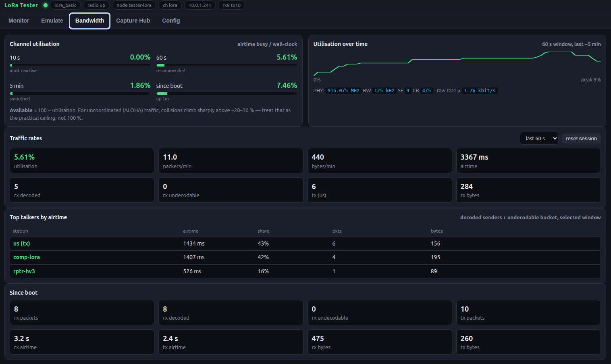611x364 pixels.
Task: Open the Config tab
Action: (171, 21)
